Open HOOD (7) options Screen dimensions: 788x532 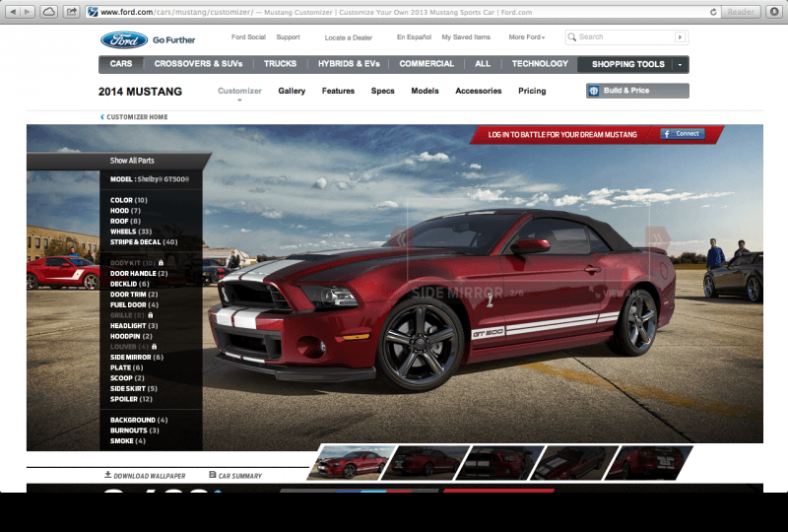(125, 211)
